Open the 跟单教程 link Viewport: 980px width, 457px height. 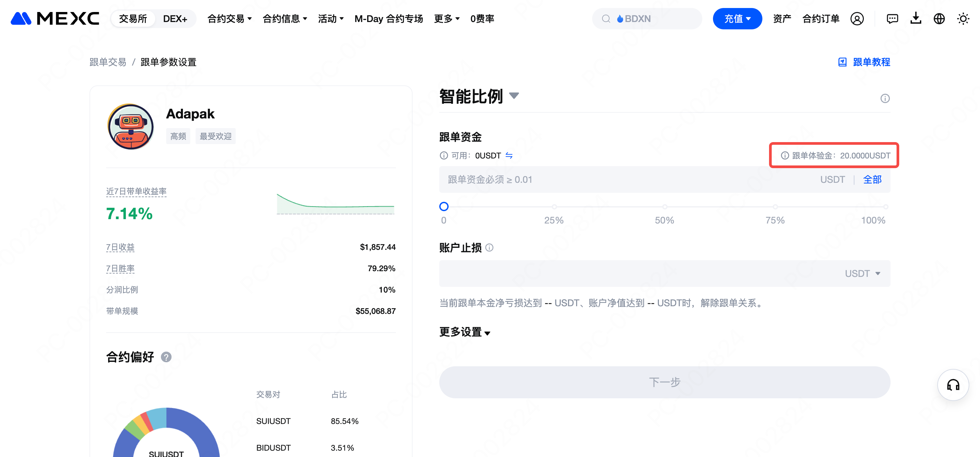point(871,62)
